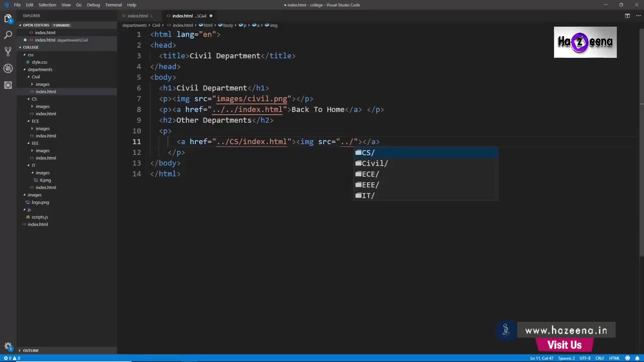
Task: Click the feedback smiley in status bar
Action: 627,358
